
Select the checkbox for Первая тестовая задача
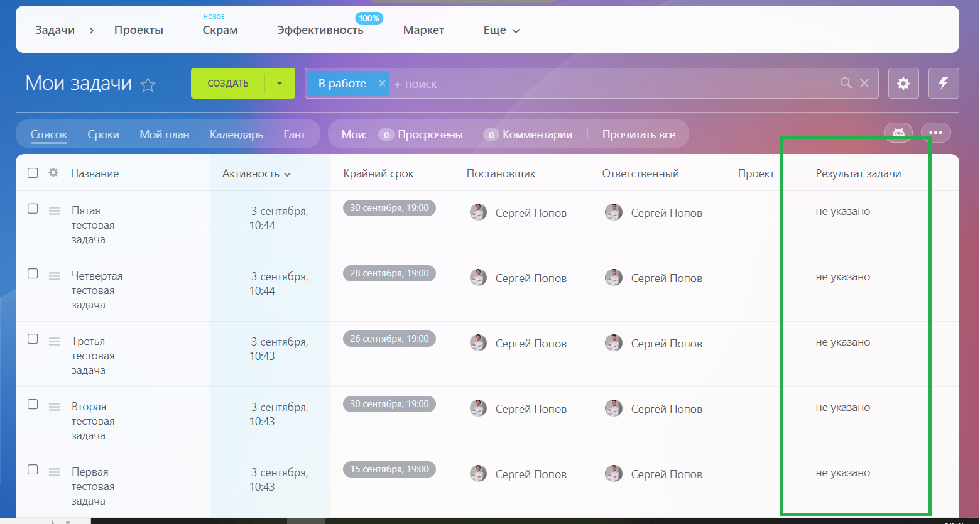(x=33, y=470)
